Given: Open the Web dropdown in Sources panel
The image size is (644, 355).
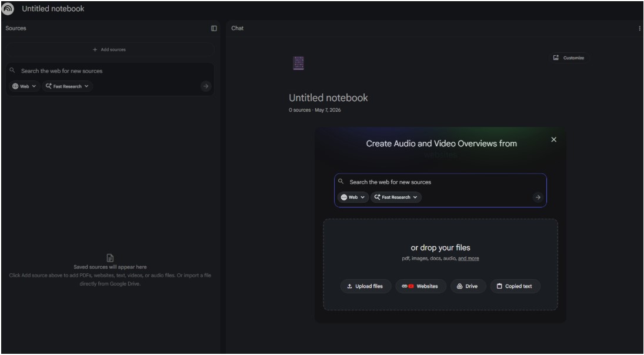Looking at the screenshot, I should coord(24,86).
